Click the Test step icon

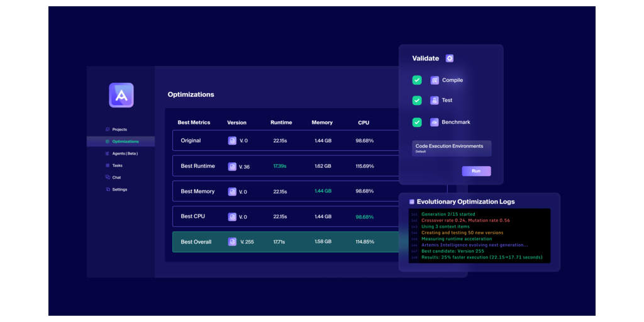[435, 101]
